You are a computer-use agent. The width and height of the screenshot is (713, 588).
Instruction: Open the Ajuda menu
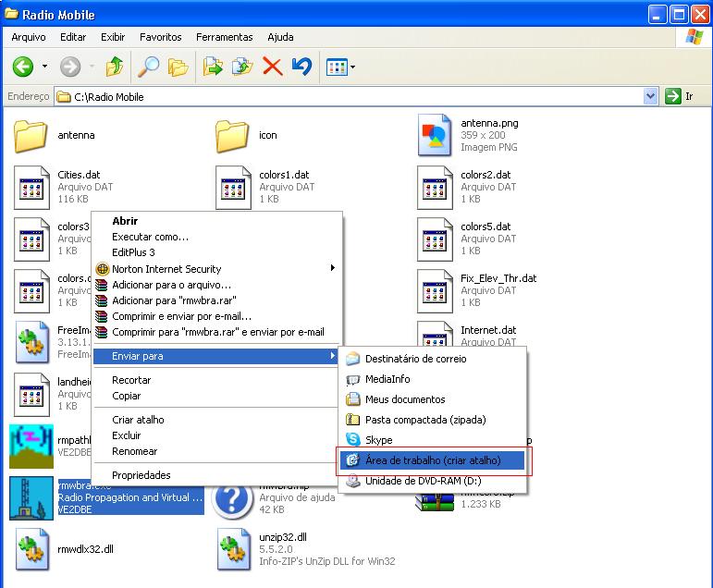coord(280,37)
